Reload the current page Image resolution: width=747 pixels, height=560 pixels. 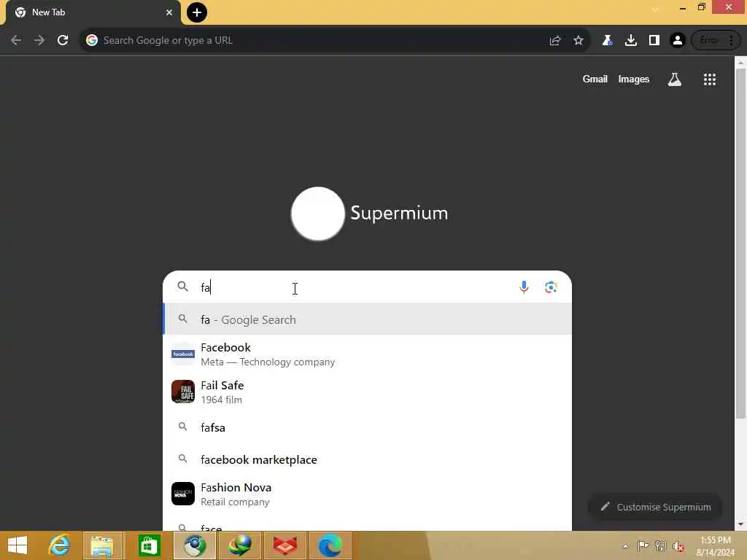pos(63,41)
